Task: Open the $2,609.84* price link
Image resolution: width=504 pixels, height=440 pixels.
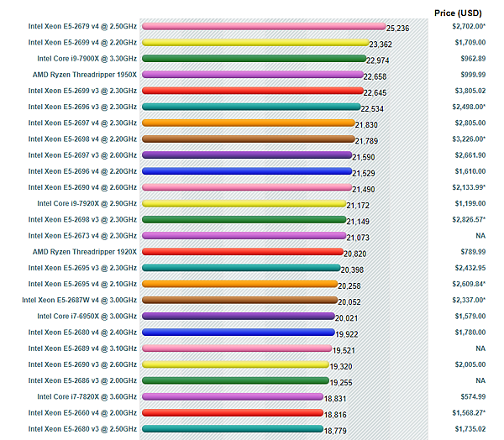Action: [x=469, y=284]
